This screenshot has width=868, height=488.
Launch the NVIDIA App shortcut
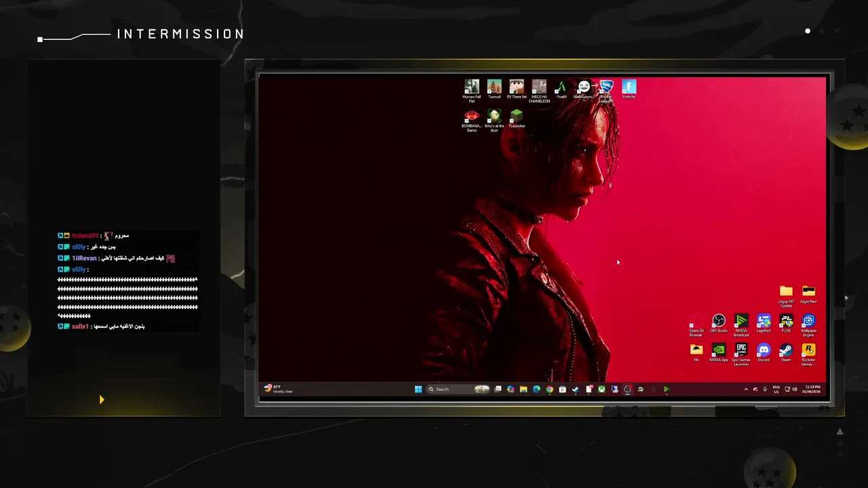[719, 352]
